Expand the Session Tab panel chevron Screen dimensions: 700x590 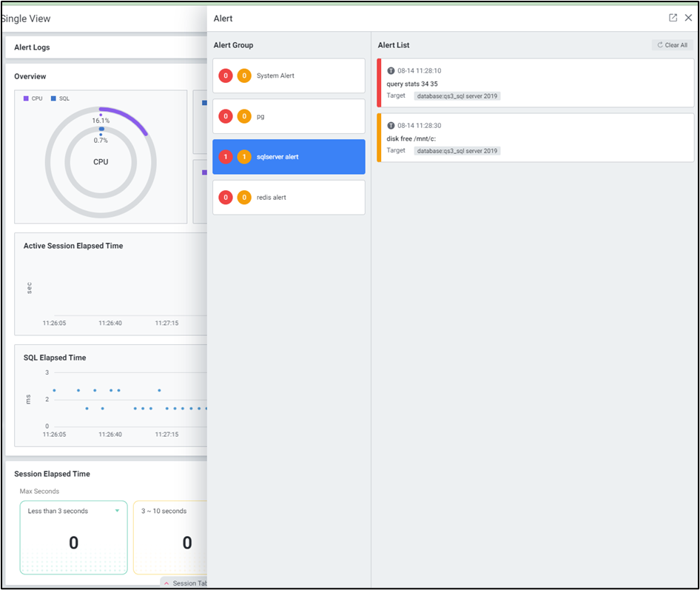click(166, 583)
